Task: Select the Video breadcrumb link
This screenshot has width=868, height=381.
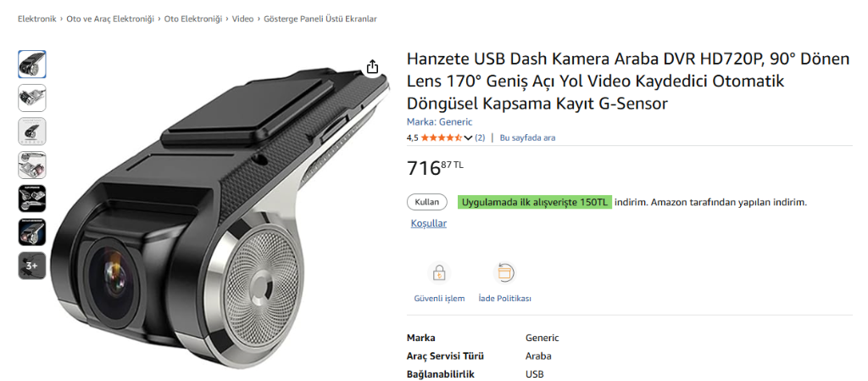Action: coord(242,19)
